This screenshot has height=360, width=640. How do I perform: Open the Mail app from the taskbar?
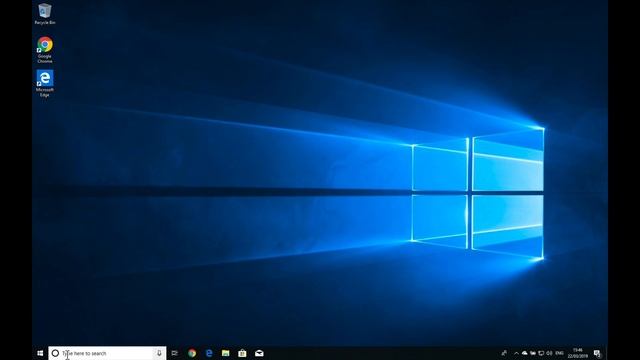[259, 353]
